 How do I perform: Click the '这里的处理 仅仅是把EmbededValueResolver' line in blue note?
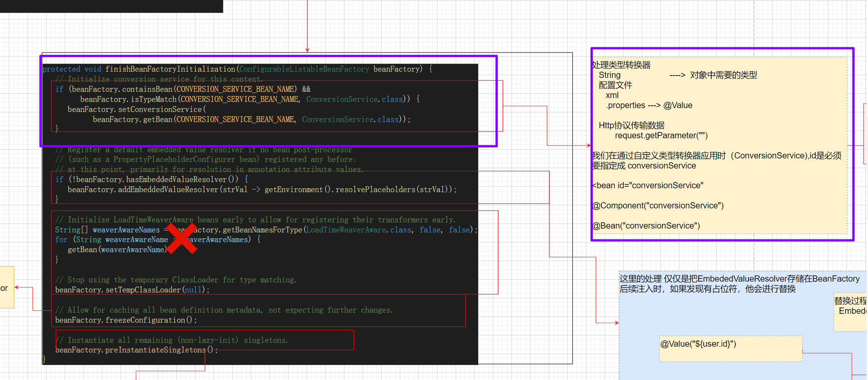click(740, 279)
